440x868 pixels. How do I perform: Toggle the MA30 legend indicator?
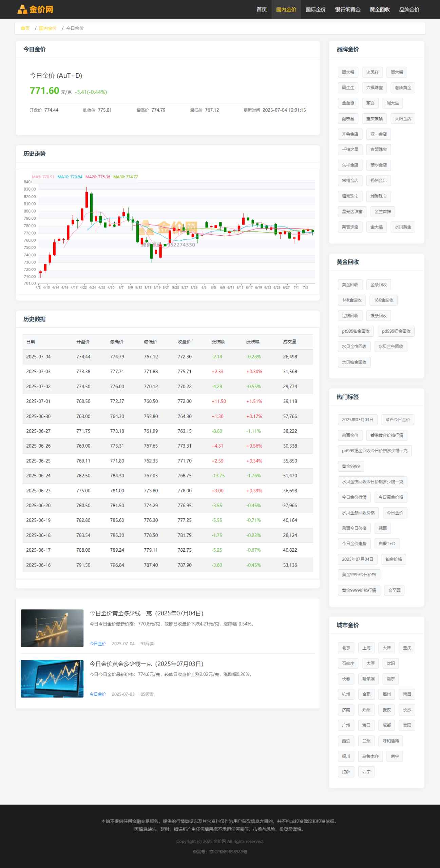[126, 177]
